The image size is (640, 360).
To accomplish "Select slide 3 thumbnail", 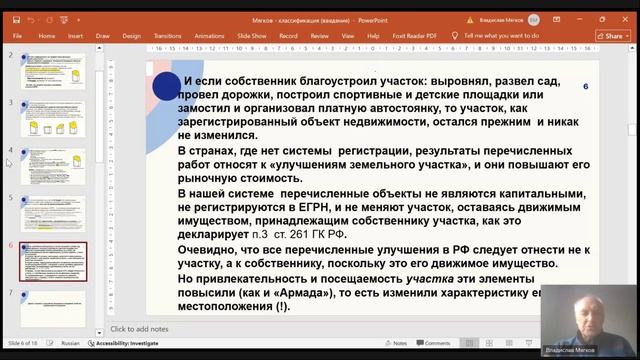I will 53,119.
